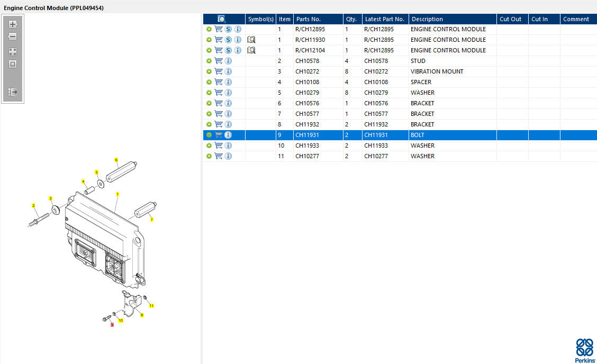Click yellow callout 7 on diagram
The width and height of the screenshot is (597, 364).
click(151, 220)
